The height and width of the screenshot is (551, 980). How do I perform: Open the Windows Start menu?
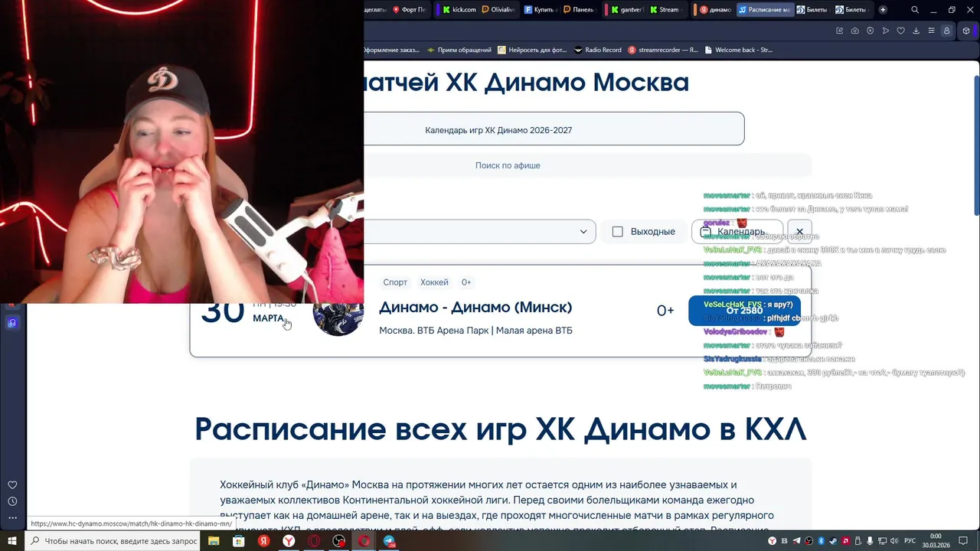(x=12, y=541)
